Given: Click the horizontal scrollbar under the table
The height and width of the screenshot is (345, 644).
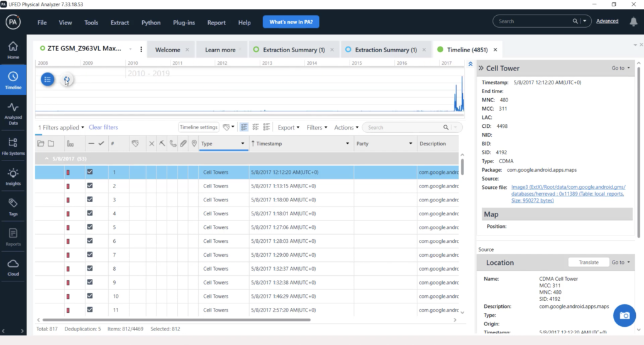Looking at the screenshot, I should (x=177, y=320).
